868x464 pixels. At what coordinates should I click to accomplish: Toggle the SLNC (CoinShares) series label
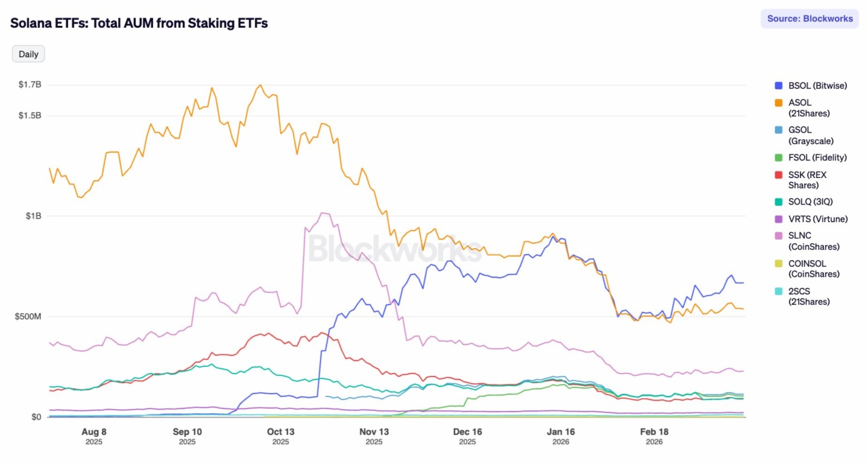point(814,241)
